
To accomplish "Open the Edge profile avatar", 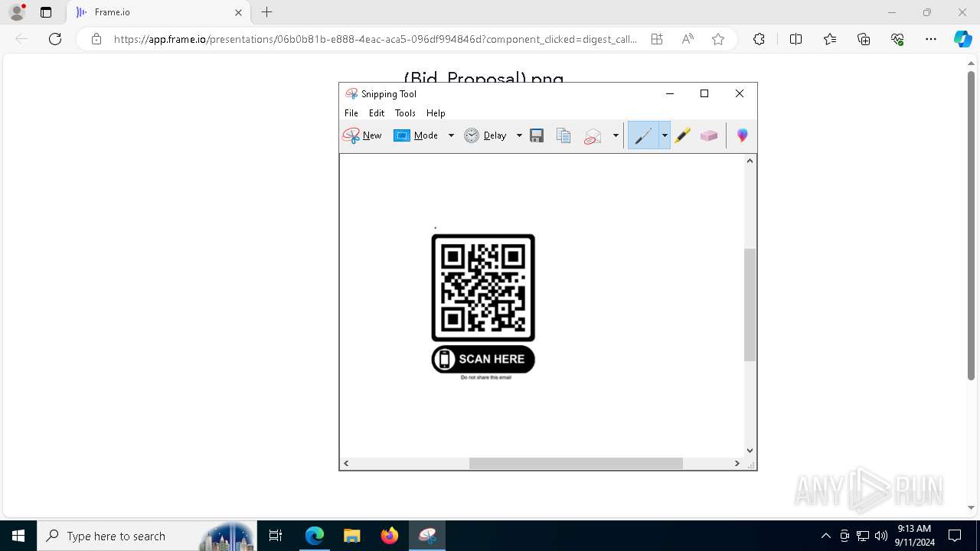I will click(17, 12).
